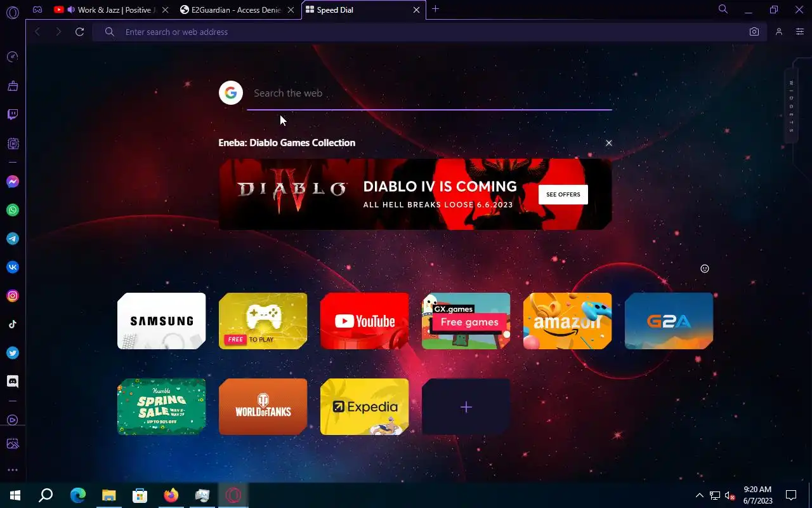Open the GX Cleaner chip icon
Viewport: 812px width, 508px height.
[x=13, y=144]
